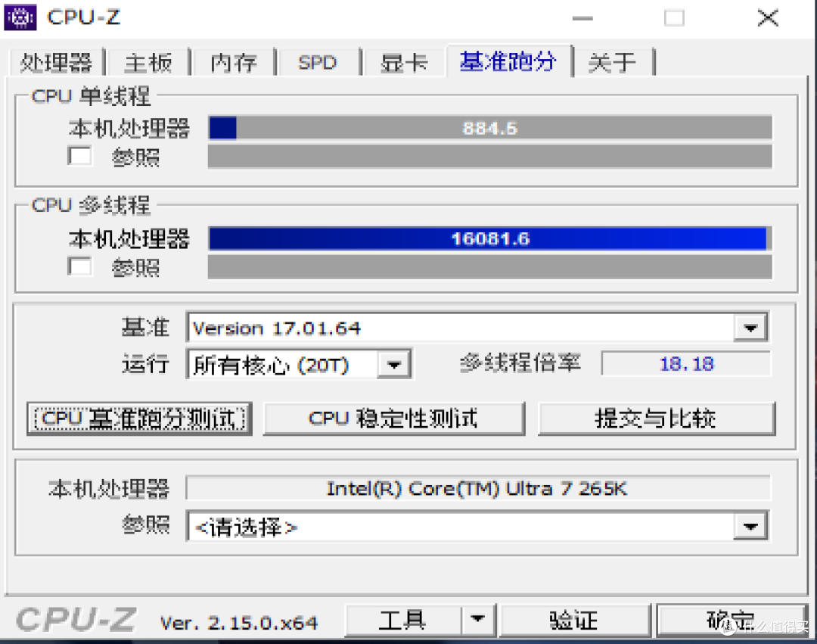817x644 pixels.
Task: Minimize the CPU-Z window
Action: [582, 18]
